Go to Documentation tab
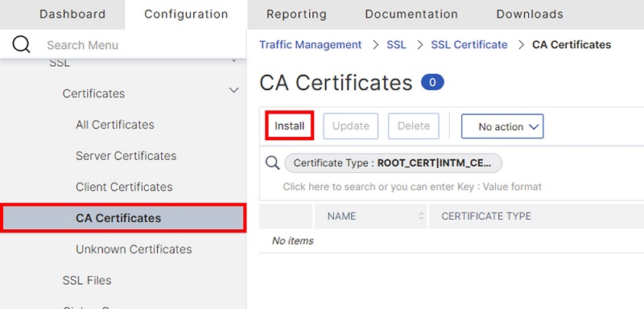The image size is (644, 309). [411, 14]
